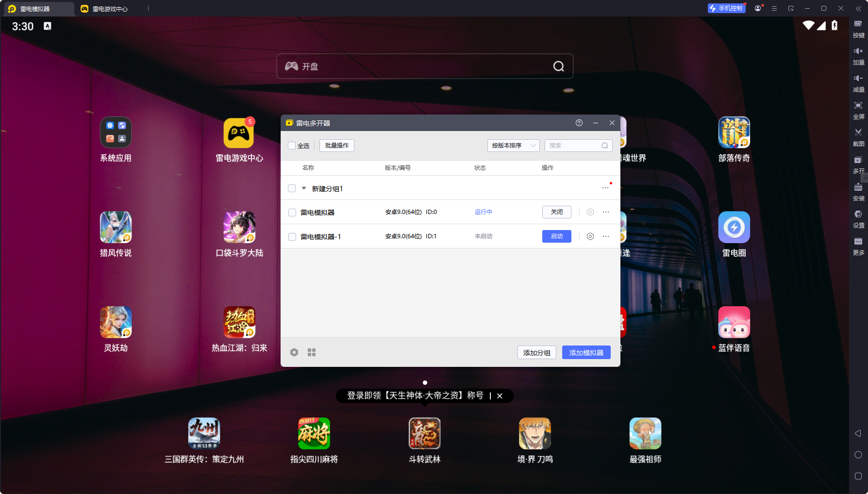Open the 部落传奇 game icon
868x494 pixels.
click(x=734, y=132)
